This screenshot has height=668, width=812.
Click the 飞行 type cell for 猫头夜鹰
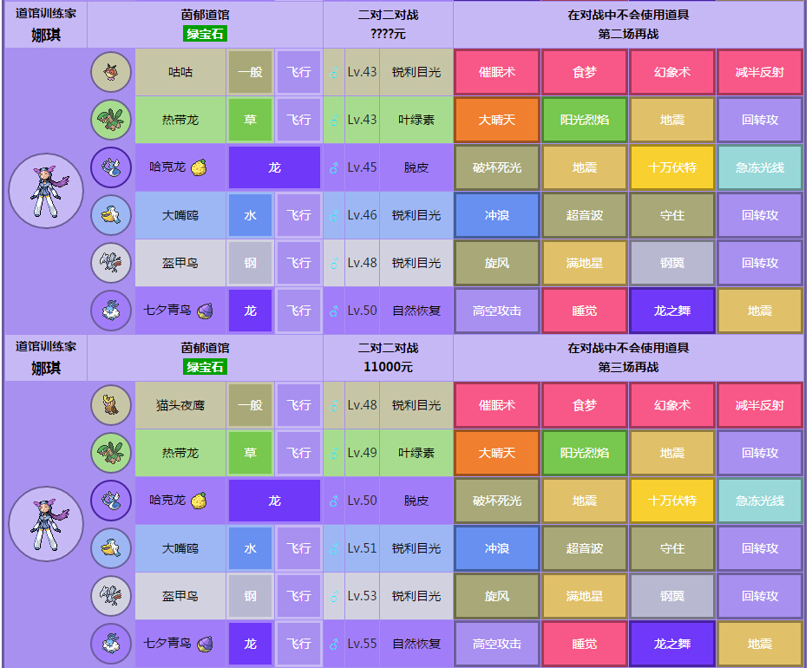[x=298, y=405]
